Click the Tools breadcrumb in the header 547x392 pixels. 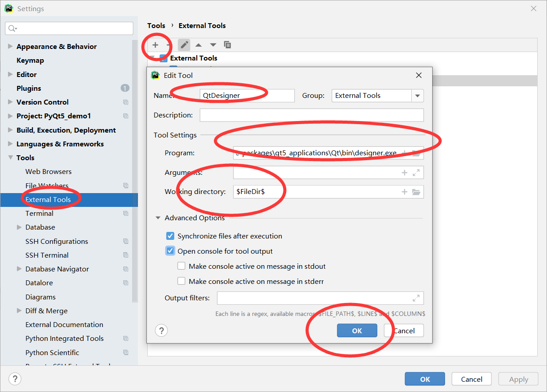point(156,26)
